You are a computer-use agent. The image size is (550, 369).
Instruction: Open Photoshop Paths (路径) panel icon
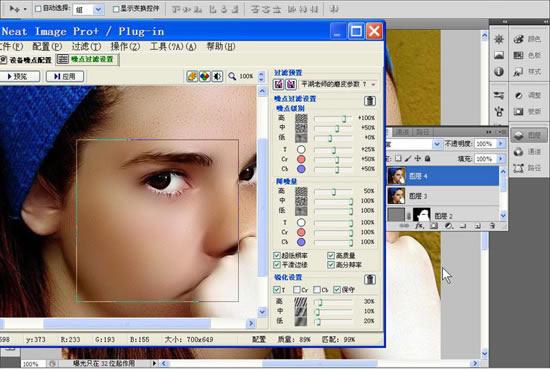click(519, 168)
